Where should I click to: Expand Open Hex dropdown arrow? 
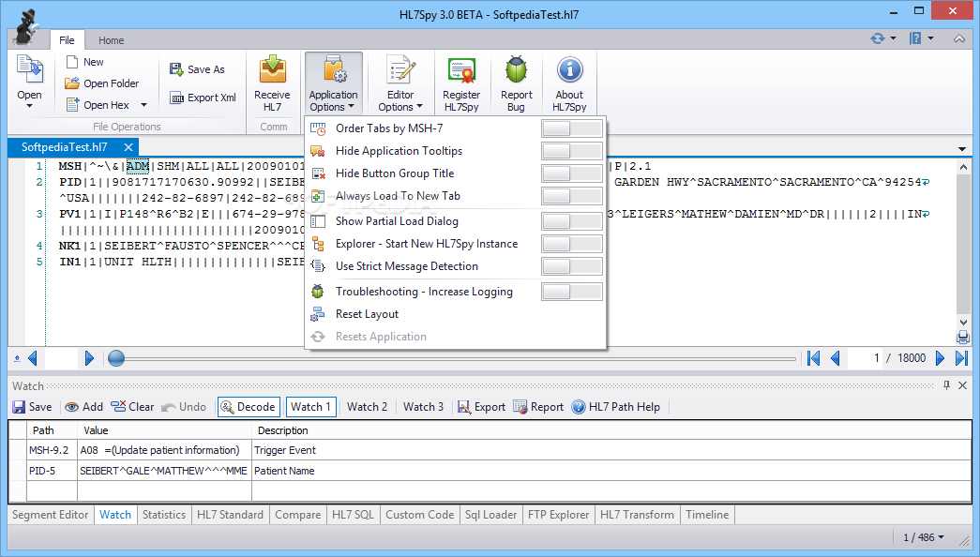coord(143,105)
